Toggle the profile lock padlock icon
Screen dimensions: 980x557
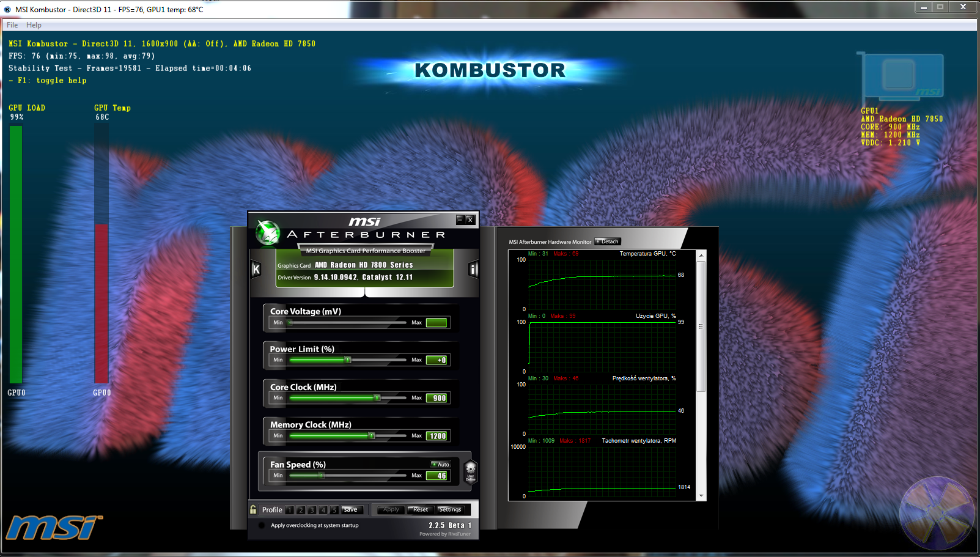[x=253, y=509]
